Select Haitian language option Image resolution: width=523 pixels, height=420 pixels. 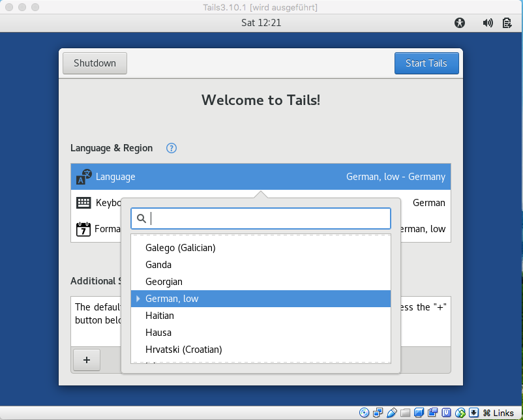(x=160, y=316)
